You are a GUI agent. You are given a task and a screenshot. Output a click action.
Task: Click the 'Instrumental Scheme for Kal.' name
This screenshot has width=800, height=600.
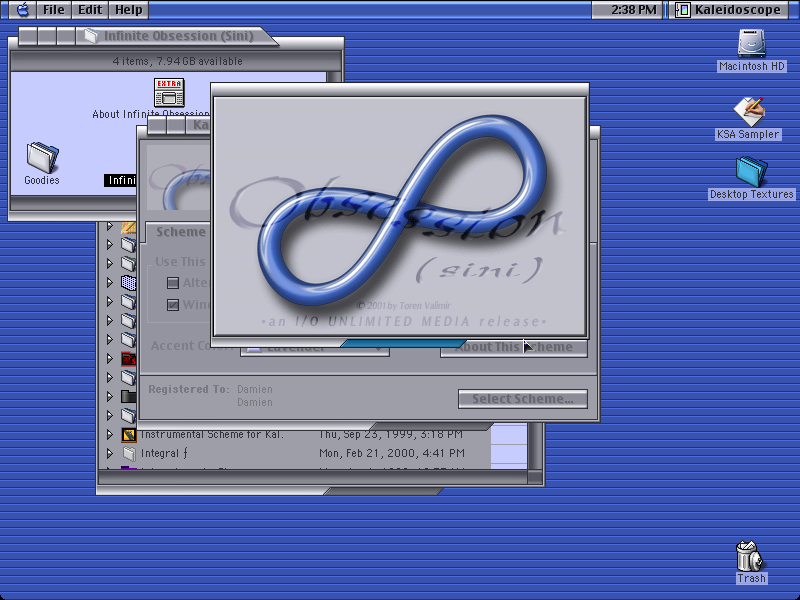212,435
